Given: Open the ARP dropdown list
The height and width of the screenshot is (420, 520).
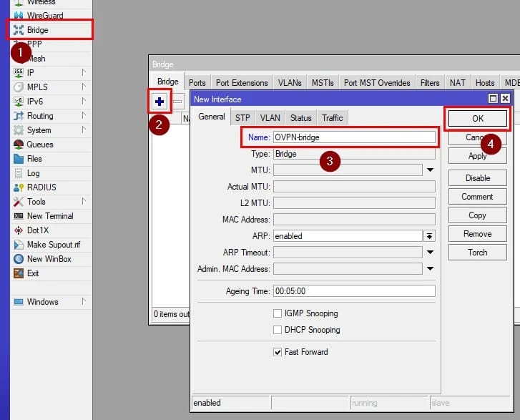Looking at the screenshot, I should point(430,236).
